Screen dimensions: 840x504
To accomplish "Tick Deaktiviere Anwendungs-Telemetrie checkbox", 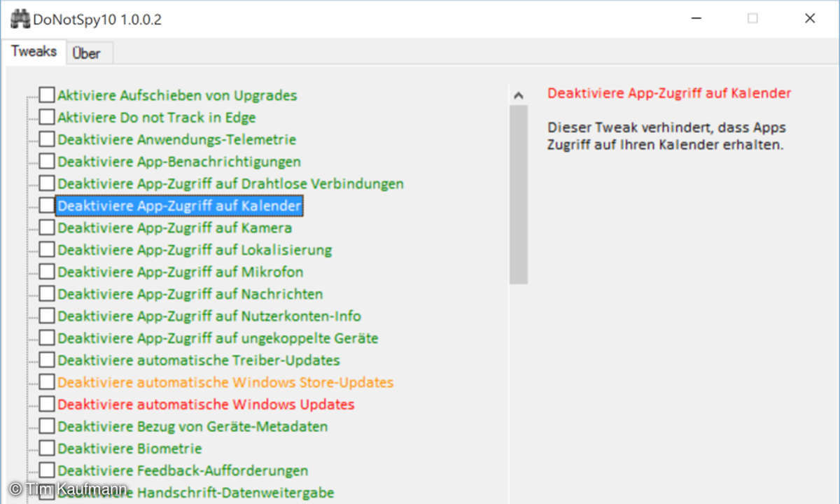I will (46, 139).
